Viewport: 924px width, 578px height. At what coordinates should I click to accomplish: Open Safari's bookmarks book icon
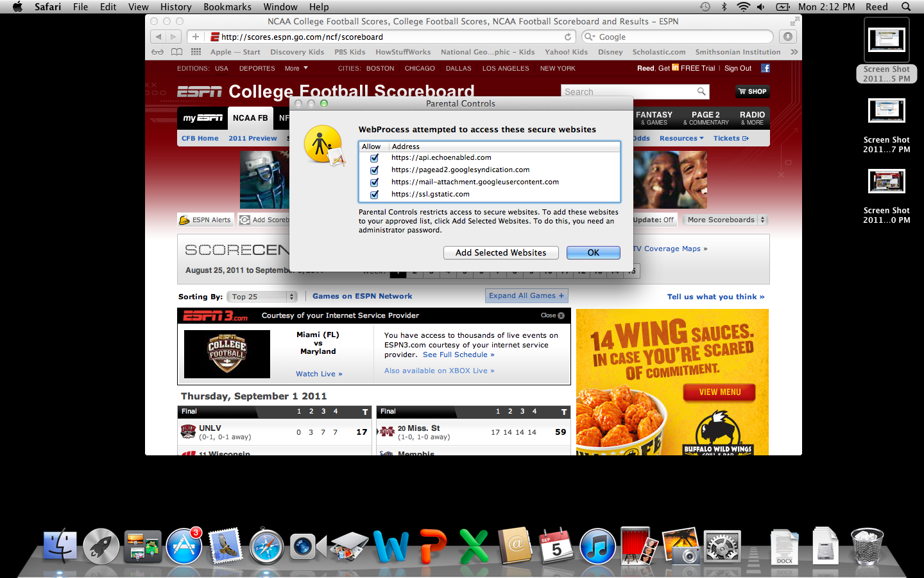177,52
